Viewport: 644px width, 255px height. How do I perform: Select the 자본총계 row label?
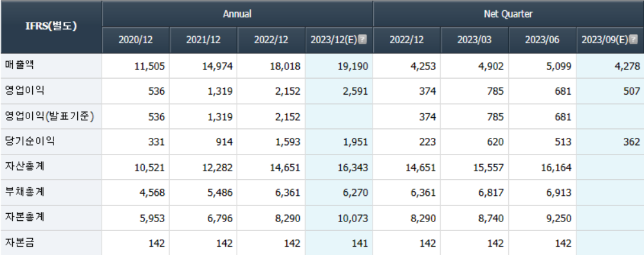point(24,217)
